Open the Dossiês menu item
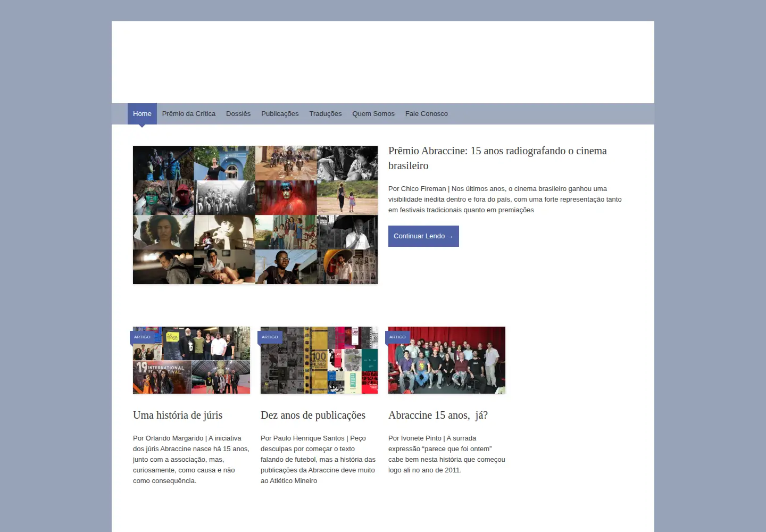The image size is (766, 532). click(238, 114)
